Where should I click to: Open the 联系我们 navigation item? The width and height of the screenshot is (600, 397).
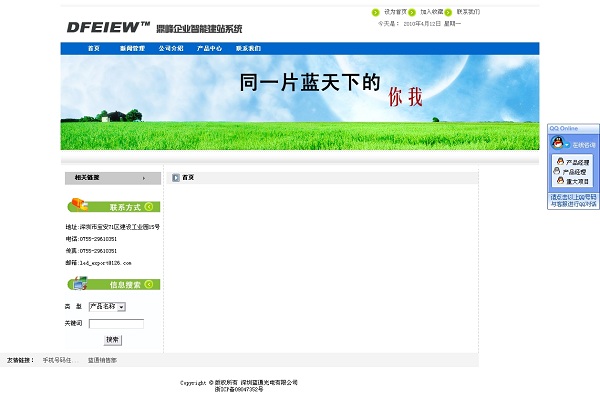[x=248, y=48]
